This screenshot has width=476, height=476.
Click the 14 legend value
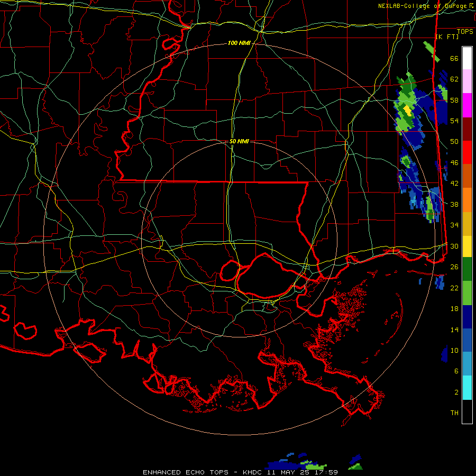tap(454, 329)
